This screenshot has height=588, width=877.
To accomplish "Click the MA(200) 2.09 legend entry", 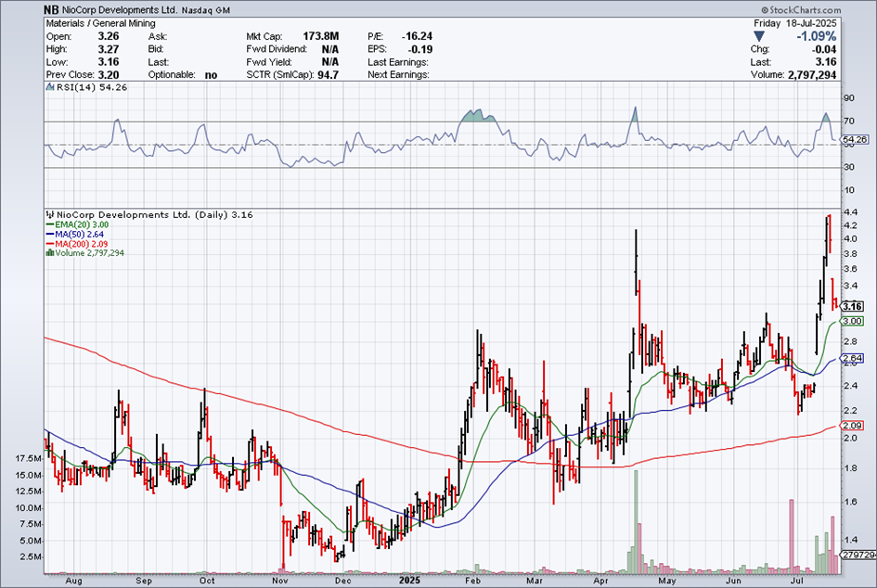I will pyautogui.click(x=81, y=244).
